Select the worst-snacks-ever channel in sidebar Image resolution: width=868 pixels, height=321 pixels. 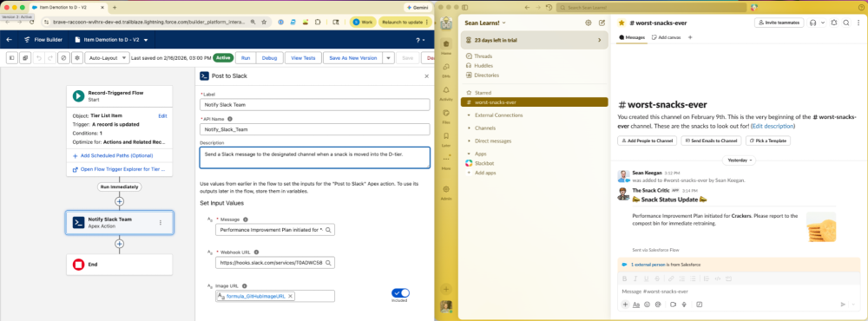[x=534, y=102]
